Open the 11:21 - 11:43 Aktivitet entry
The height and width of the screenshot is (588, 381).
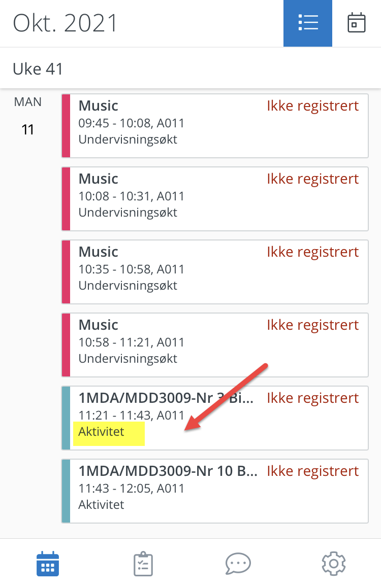point(215,418)
